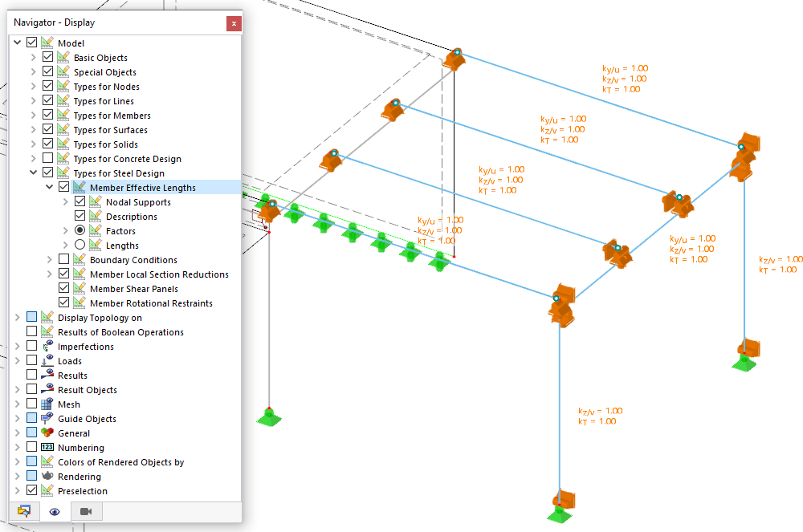
Task: Uncheck the Model checkbox
Action: pyautogui.click(x=31, y=42)
